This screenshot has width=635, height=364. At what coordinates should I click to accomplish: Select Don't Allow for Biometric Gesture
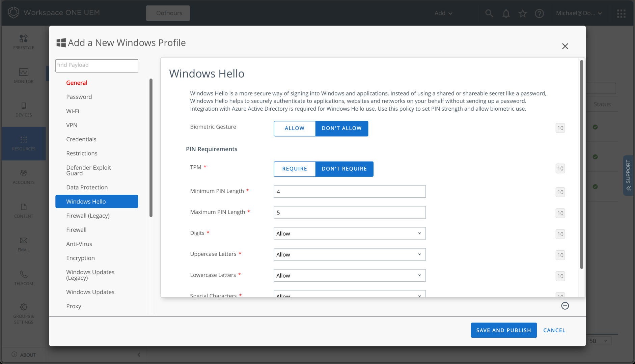(x=341, y=128)
